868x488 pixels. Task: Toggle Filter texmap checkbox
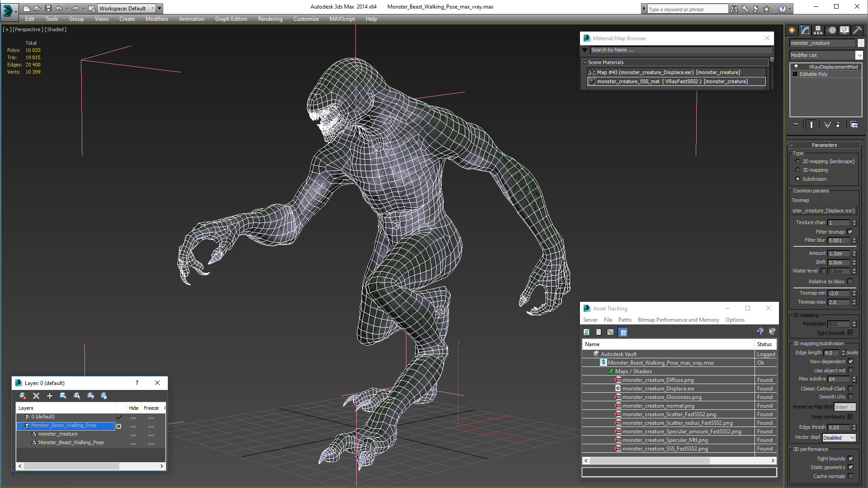click(x=850, y=232)
